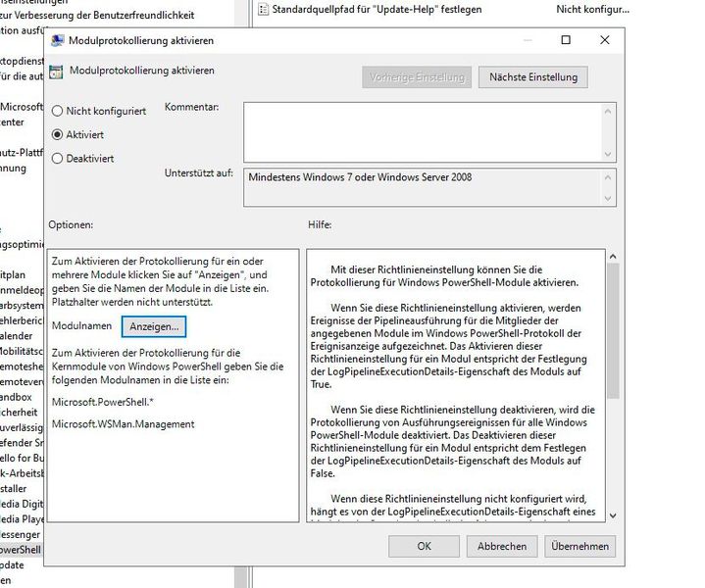Click the Unterstützt auf text field
Viewport: 705px width, 588px height.
coord(423,187)
